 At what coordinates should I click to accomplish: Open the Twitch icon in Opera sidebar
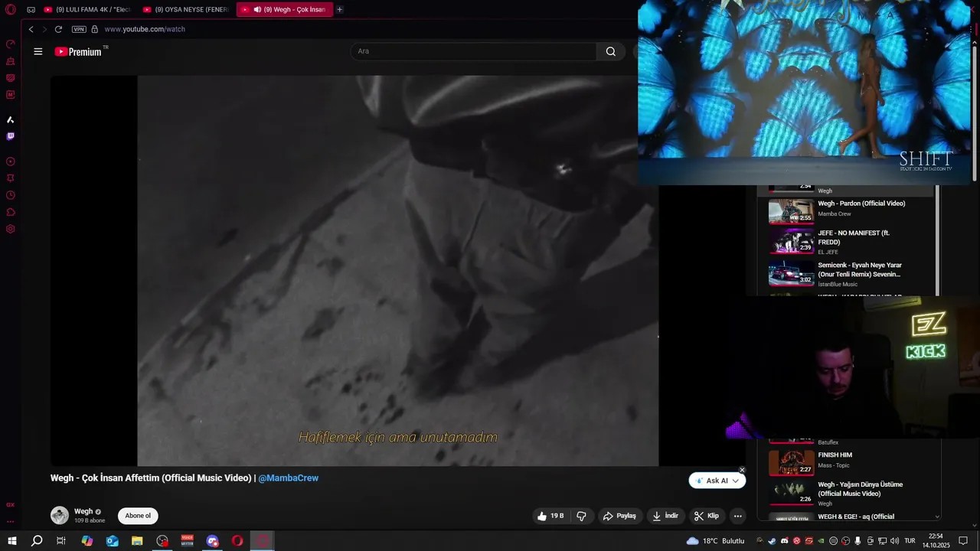pyautogui.click(x=11, y=136)
